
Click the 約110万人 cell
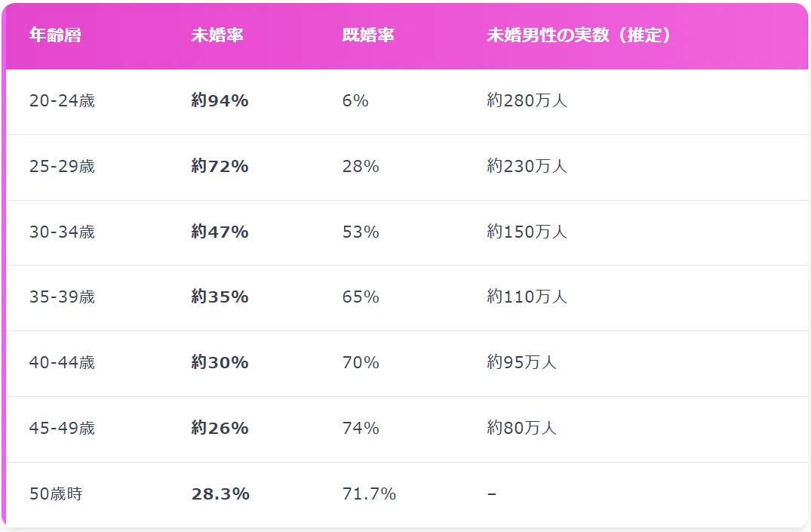[x=527, y=297]
